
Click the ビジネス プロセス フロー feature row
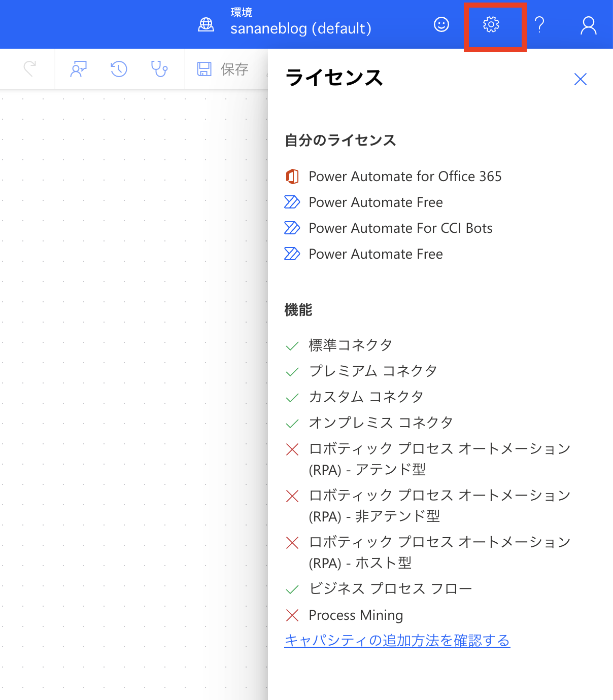point(390,589)
